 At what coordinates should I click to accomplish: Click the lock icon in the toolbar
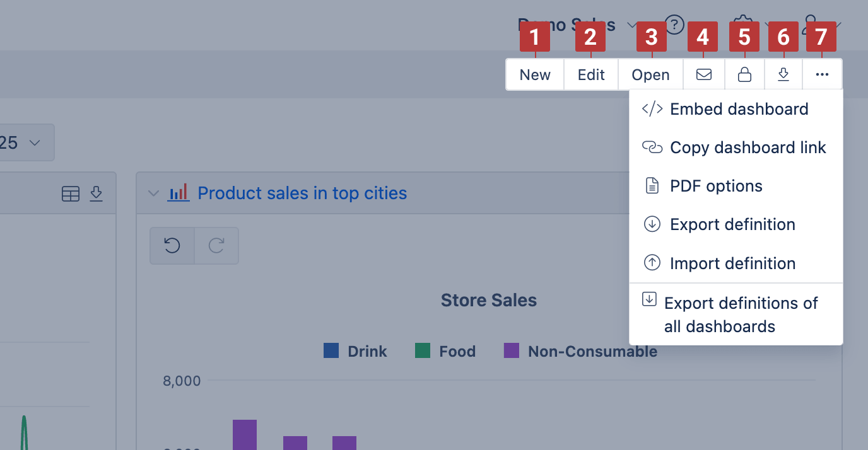pyautogui.click(x=744, y=74)
